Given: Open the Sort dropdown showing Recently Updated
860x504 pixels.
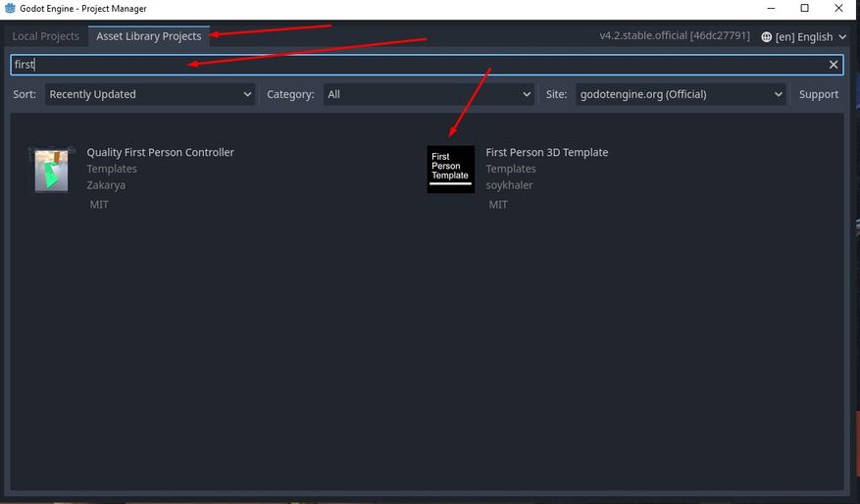Looking at the screenshot, I should [x=150, y=94].
